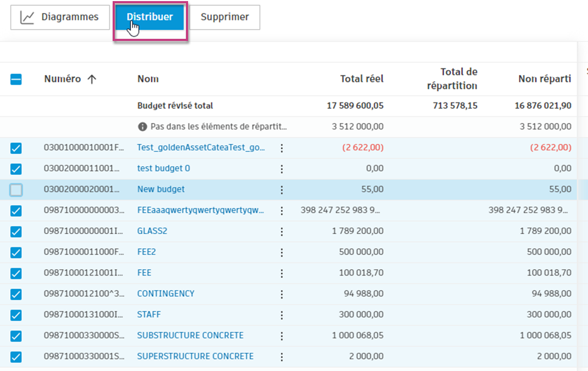Select number cell 09871000131000I
This screenshot has height=371, width=588.
83,314
